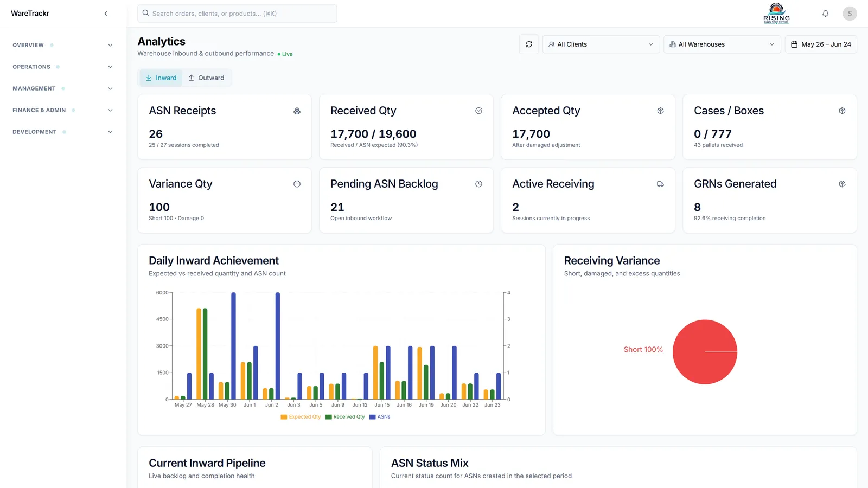Screen dimensions: 868x488
Task: Click the Active Receiving truck icon
Action: pos(660,184)
